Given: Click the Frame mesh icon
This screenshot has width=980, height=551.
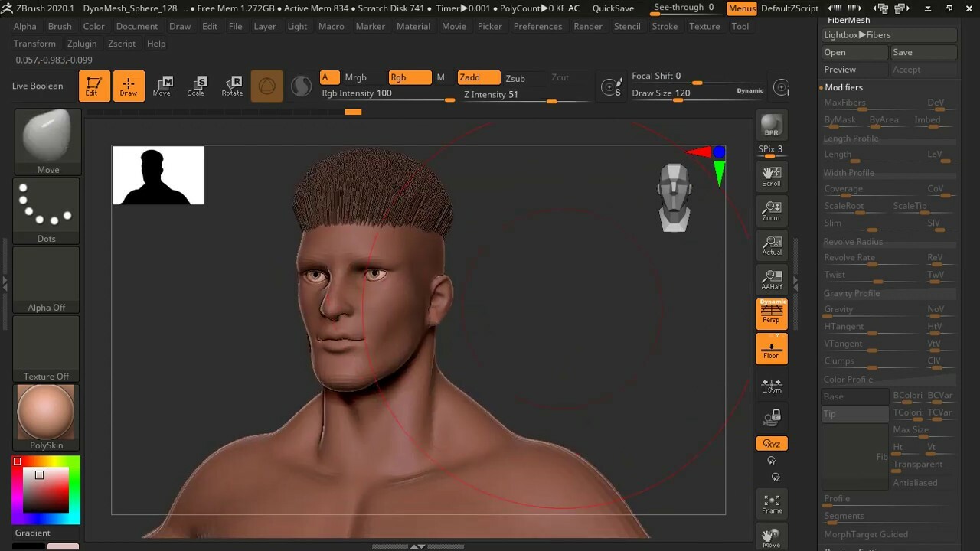Looking at the screenshot, I should tap(771, 503).
